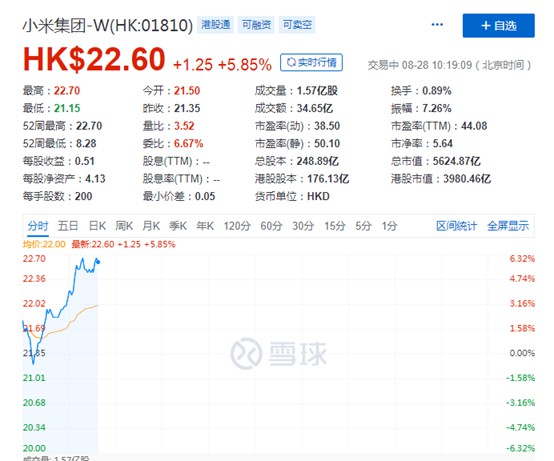
Task: Switch to the 60分 chart tab
Action: (271, 226)
